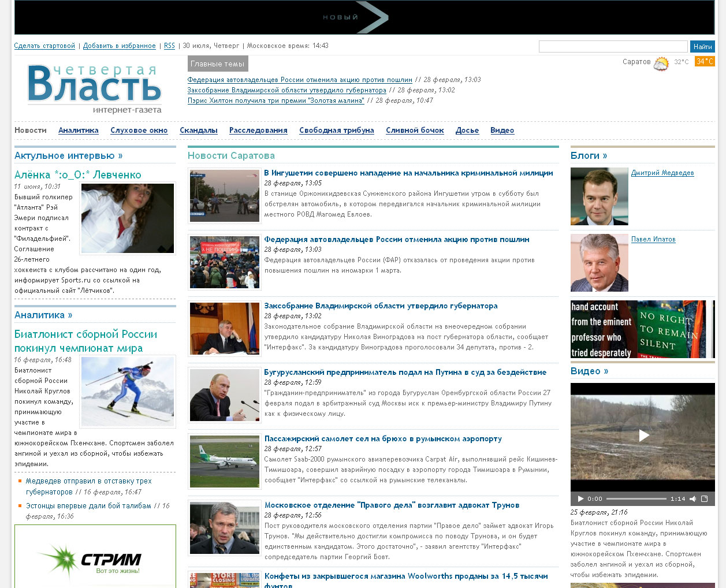Open the Расследования section
726x588 pixels.
pos(258,131)
